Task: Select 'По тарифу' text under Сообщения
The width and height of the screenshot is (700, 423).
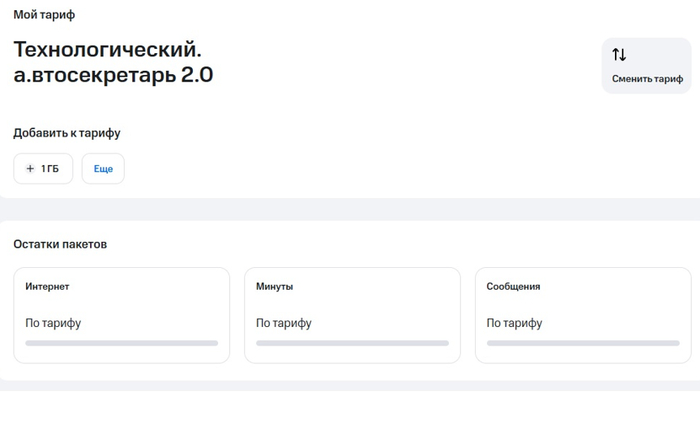Action: click(515, 323)
